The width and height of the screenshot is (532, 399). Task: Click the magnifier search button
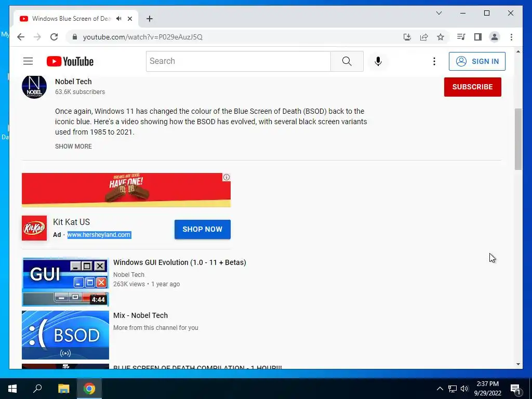[347, 61]
